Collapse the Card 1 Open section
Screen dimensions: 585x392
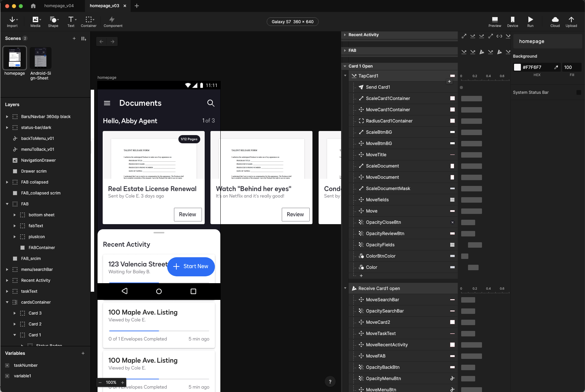point(345,66)
